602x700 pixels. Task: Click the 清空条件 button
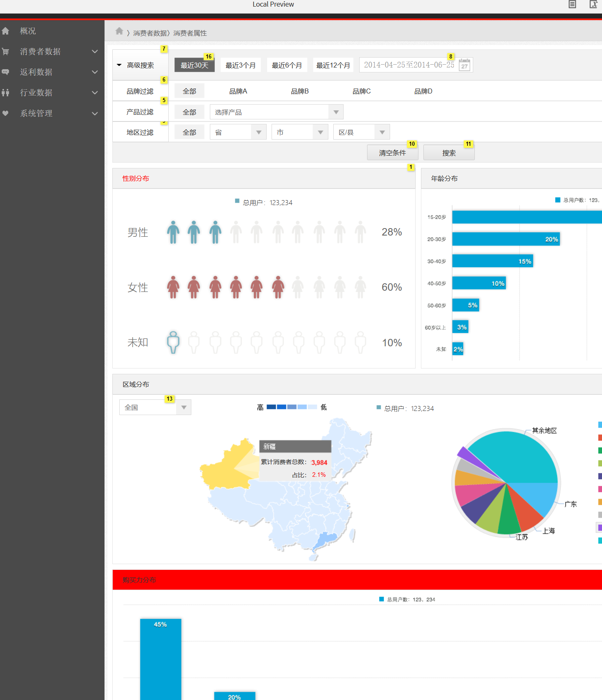(393, 153)
